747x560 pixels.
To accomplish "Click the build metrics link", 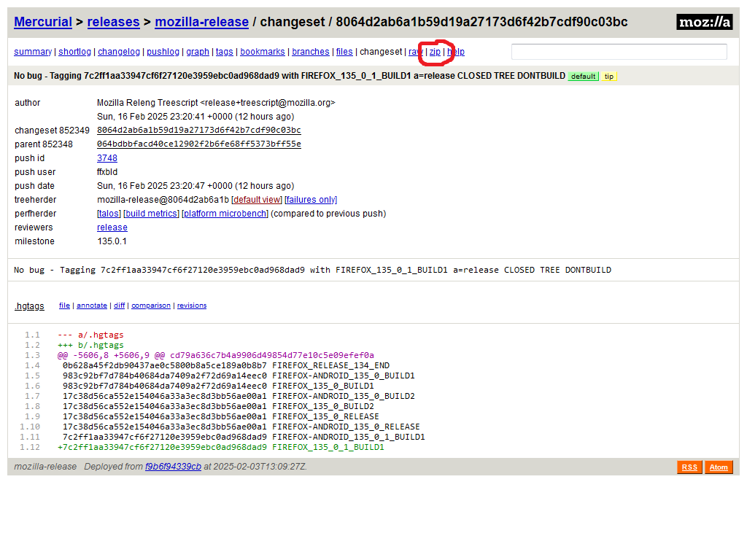I will coord(151,214).
